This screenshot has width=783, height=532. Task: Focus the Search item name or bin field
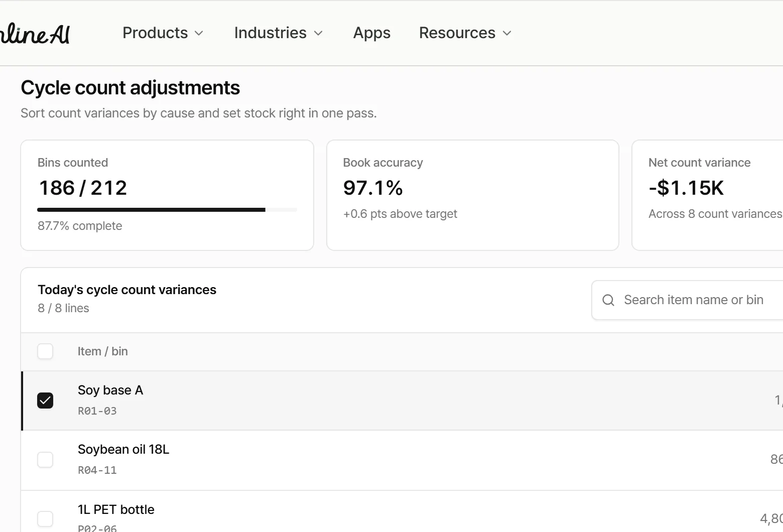(x=688, y=300)
